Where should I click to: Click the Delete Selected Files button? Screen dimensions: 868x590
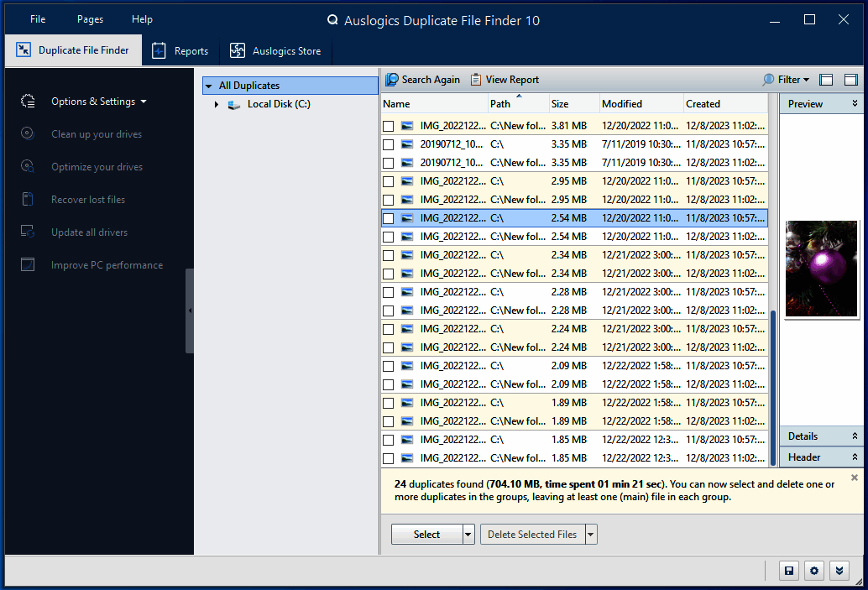(x=532, y=534)
